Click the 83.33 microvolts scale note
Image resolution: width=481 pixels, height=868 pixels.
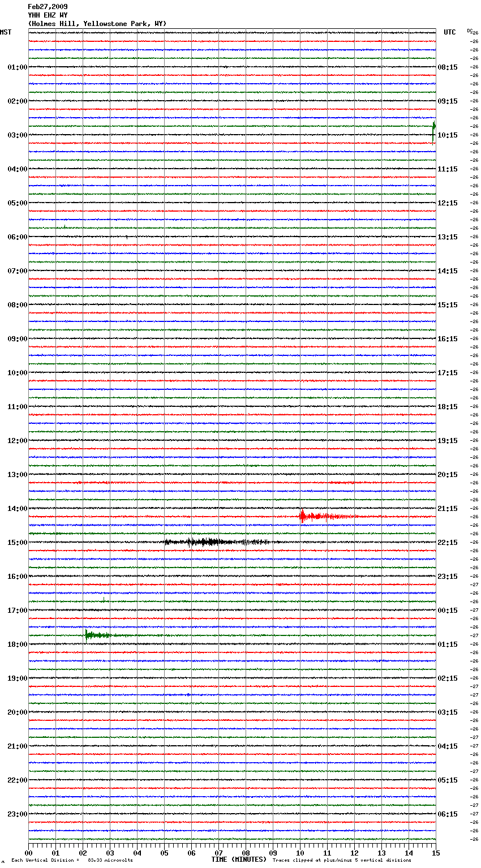pos(110,861)
